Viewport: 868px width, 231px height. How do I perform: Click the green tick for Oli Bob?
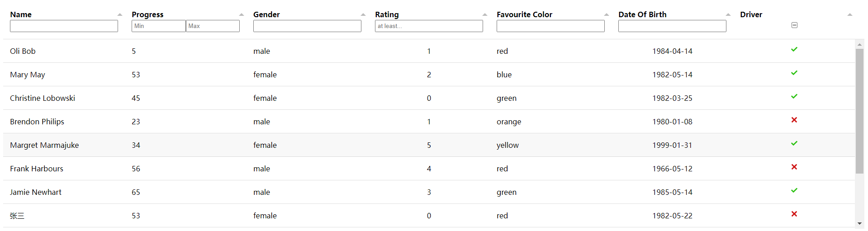click(794, 49)
